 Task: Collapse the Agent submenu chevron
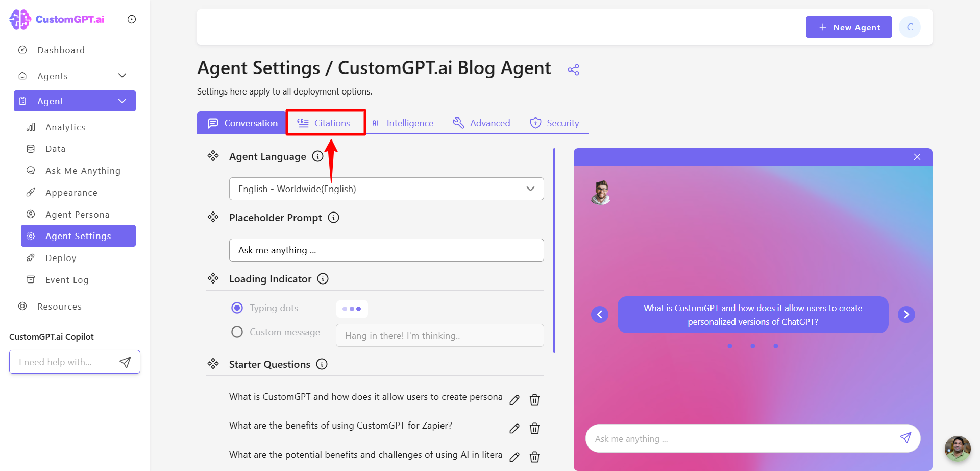coord(122,101)
